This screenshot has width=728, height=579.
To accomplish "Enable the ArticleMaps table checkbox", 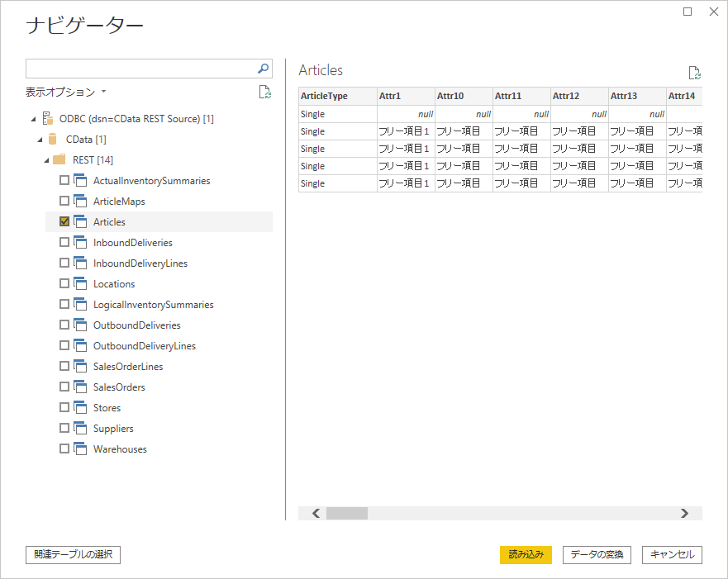I will click(64, 201).
